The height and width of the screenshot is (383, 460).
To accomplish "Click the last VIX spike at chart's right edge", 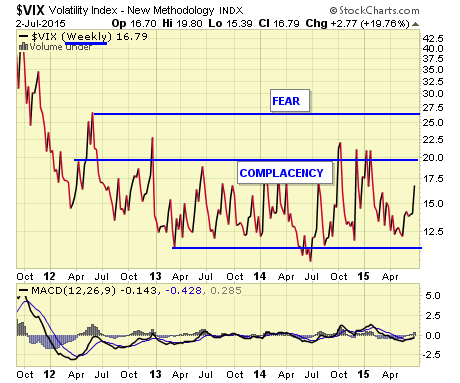I will click(414, 199).
